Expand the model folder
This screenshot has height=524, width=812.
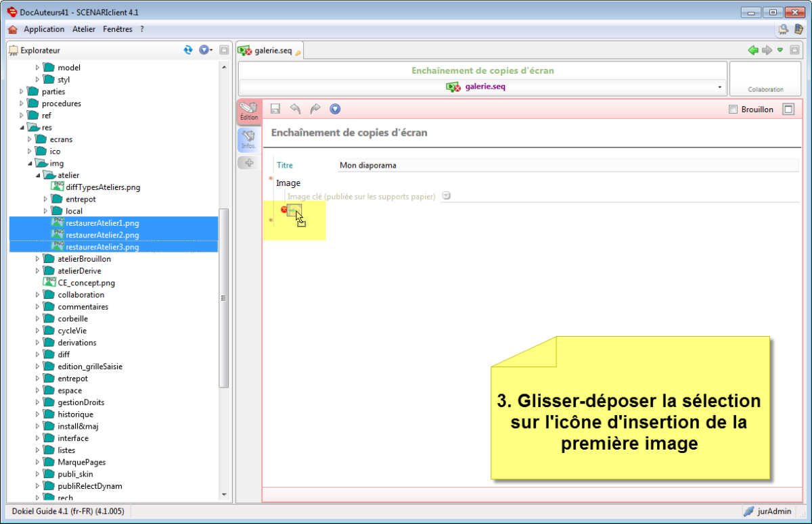[38, 68]
